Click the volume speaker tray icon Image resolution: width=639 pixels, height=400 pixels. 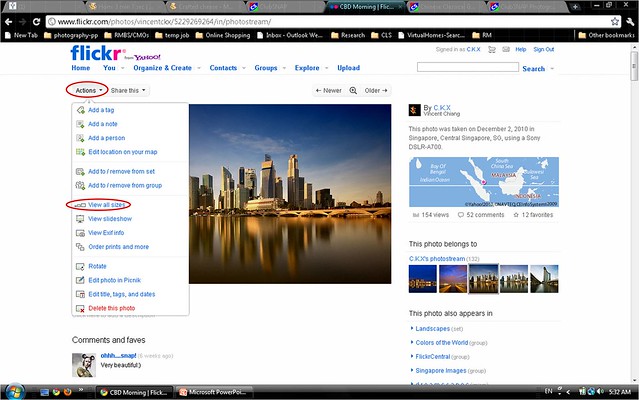click(600, 391)
